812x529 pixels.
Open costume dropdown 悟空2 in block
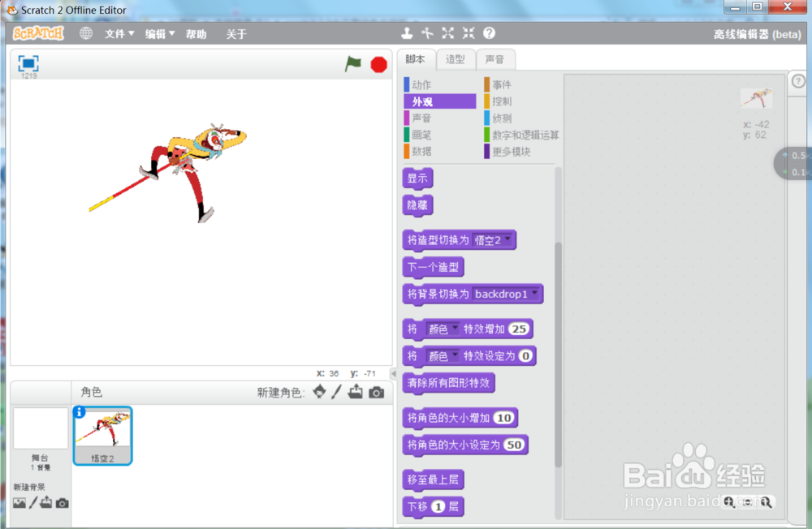click(x=493, y=240)
